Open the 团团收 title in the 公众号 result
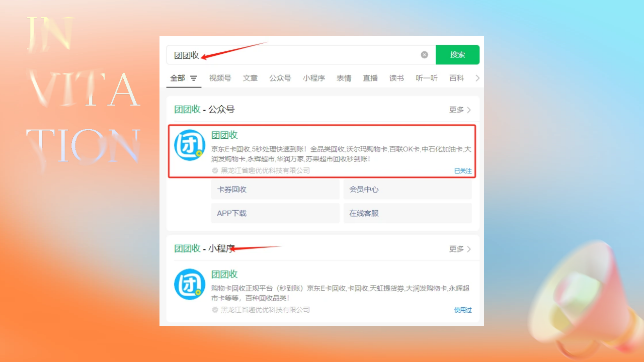The height and width of the screenshot is (362, 644). coord(224,135)
